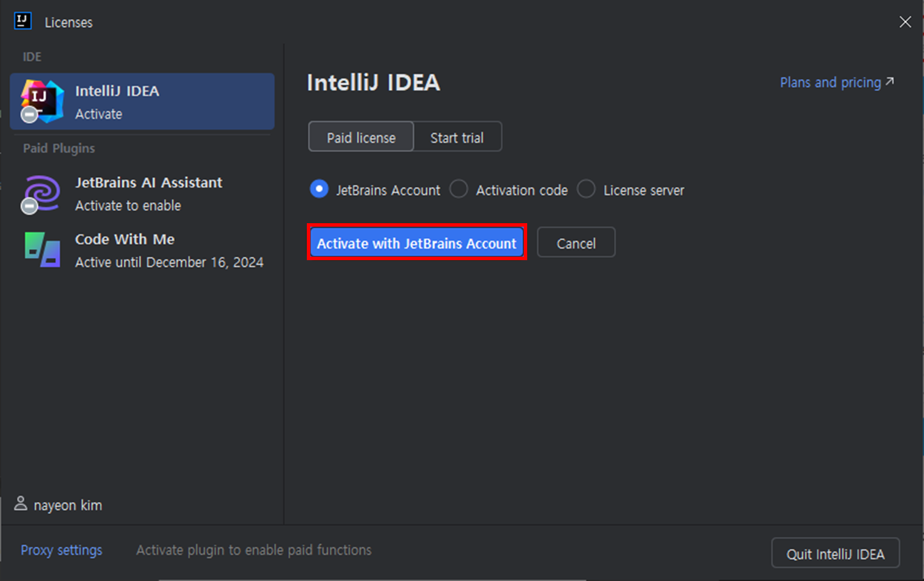Click the Cancel button
Image resolution: width=924 pixels, height=581 pixels.
(x=576, y=243)
